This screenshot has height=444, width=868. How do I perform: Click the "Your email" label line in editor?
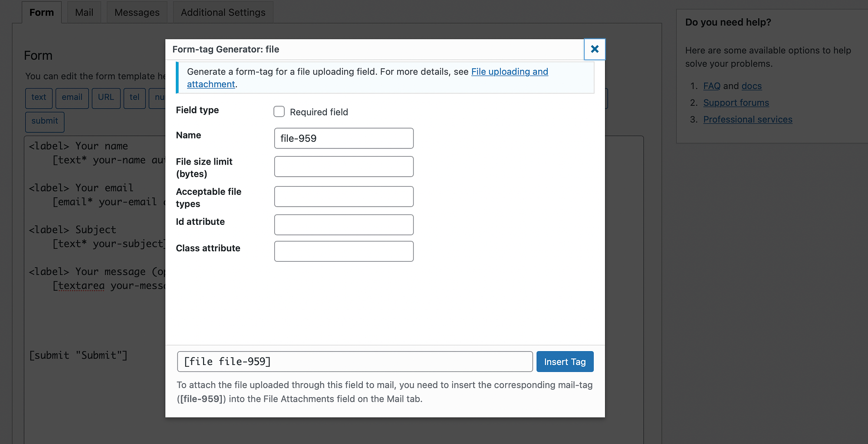click(81, 187)
